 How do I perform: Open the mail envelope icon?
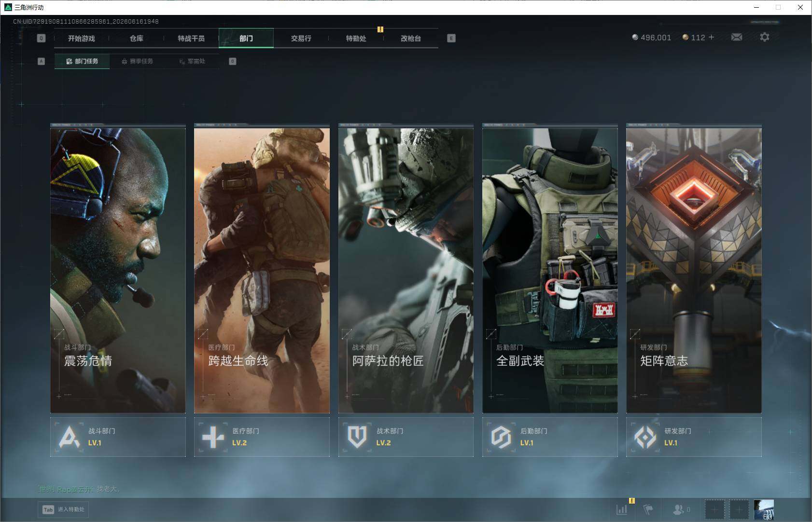[x=737, y=37]
